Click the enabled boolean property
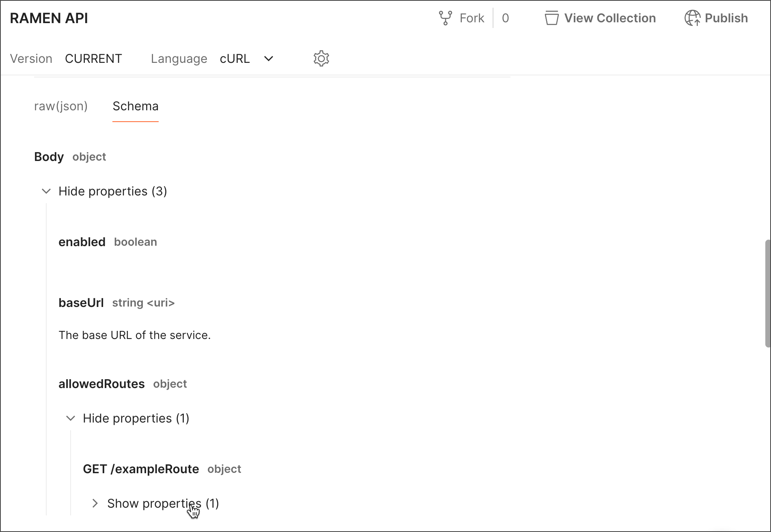This screenshot has height=532, width=771. (x=82, y=242)
